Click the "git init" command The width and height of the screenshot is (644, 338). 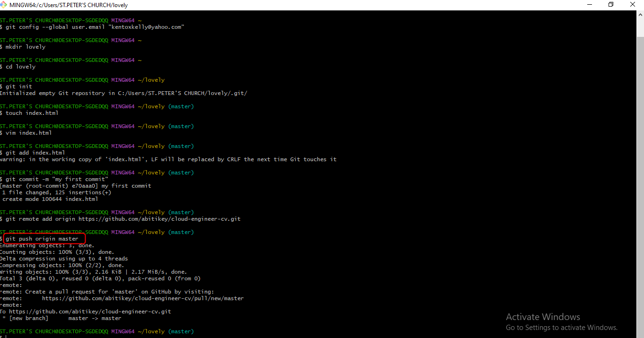(19, 87)
